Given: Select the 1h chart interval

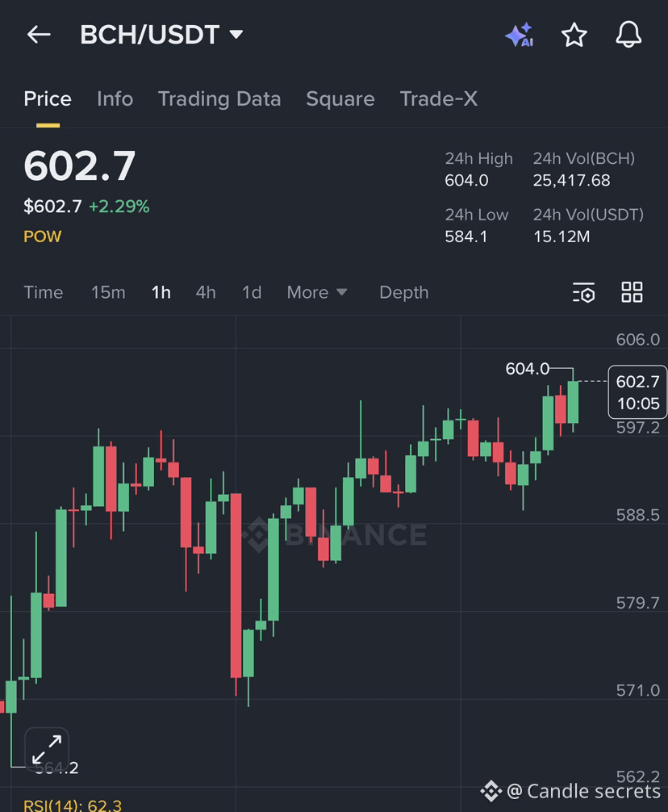Looking at the screenshot, I should click(161, 292).
